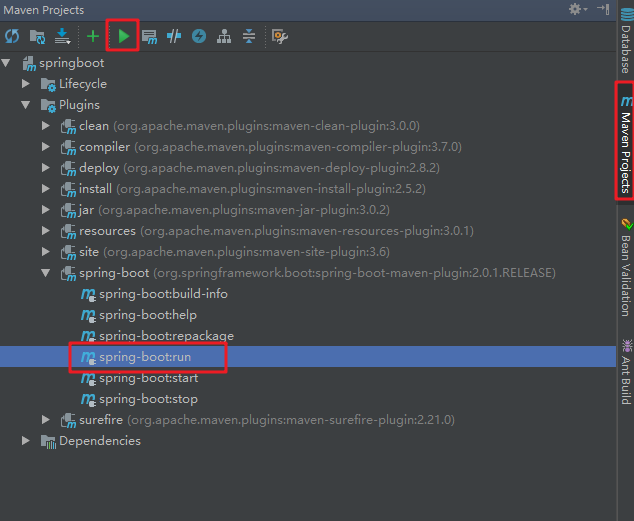Expand the surefire plugin node
634x521 pixels.
[46, 420]
